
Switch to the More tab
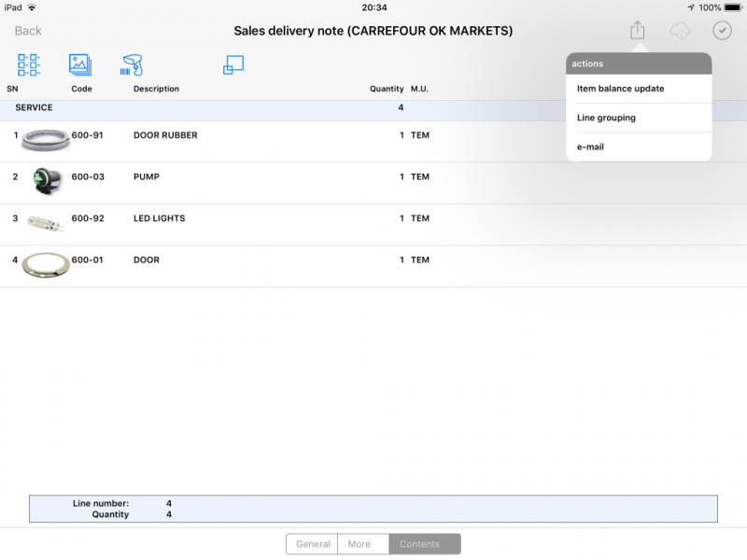pos(363,544)
